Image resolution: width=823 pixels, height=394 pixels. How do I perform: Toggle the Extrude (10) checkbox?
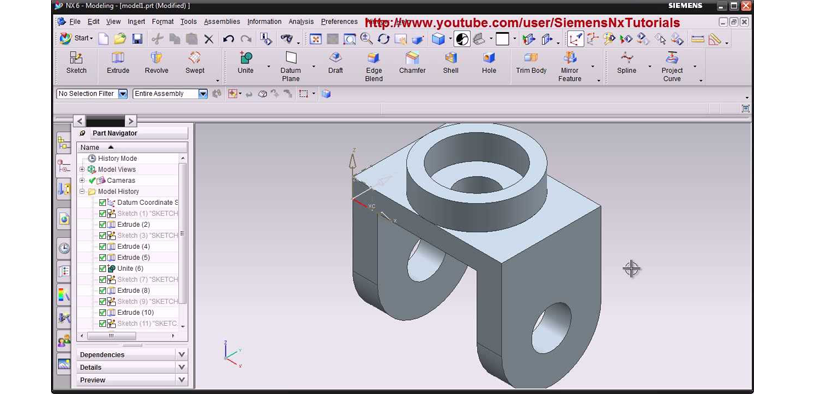pos(102,313)
